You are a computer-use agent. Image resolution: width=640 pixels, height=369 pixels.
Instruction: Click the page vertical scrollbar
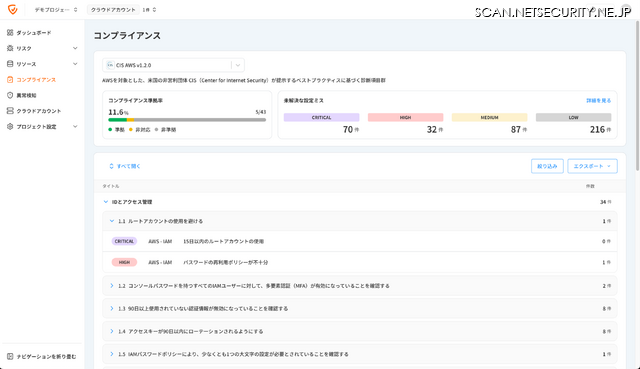tap(637, 96)
